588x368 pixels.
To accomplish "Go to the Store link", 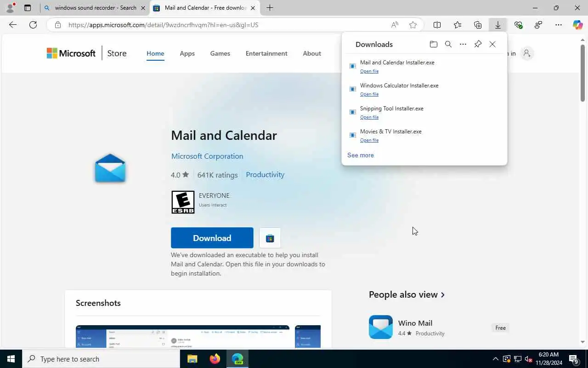I will [117, 53].
